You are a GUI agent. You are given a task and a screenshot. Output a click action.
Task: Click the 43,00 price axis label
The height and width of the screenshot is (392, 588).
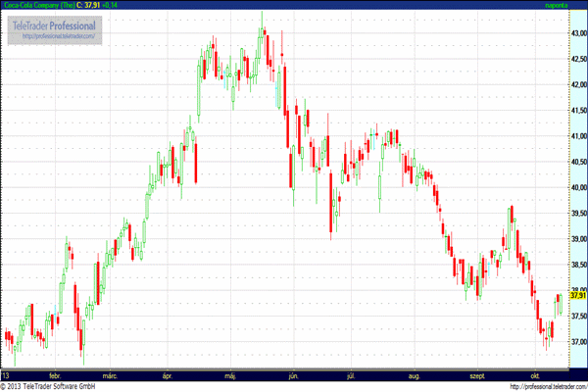(x=578, y=33)
